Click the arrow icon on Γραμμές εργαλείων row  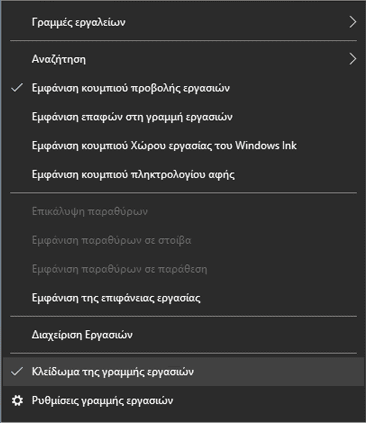(353, 22)
